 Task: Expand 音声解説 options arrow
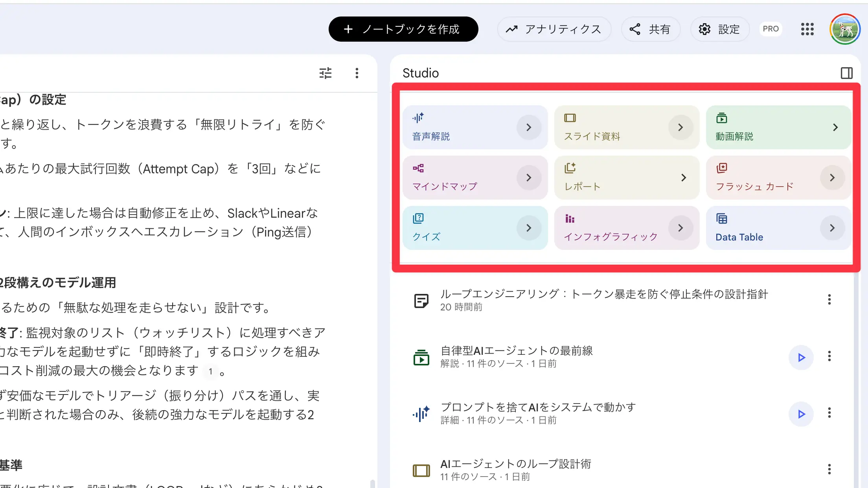pos(529,127)
